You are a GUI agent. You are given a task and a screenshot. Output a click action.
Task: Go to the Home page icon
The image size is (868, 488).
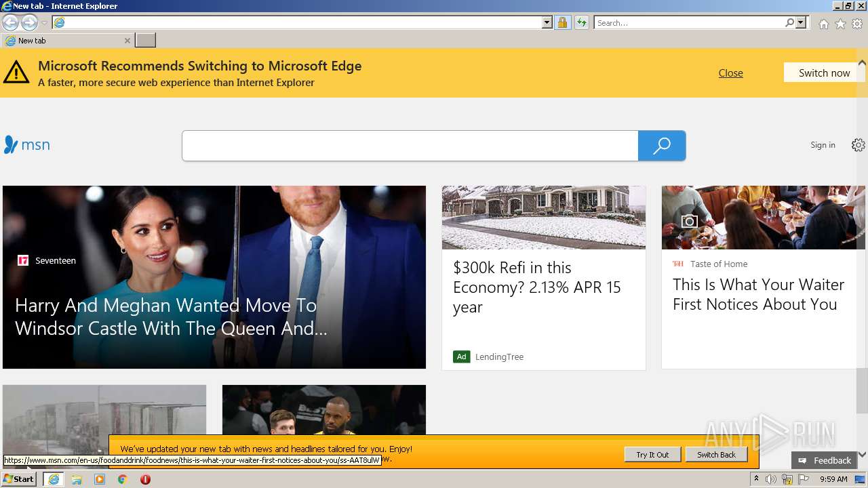[823, 24]
